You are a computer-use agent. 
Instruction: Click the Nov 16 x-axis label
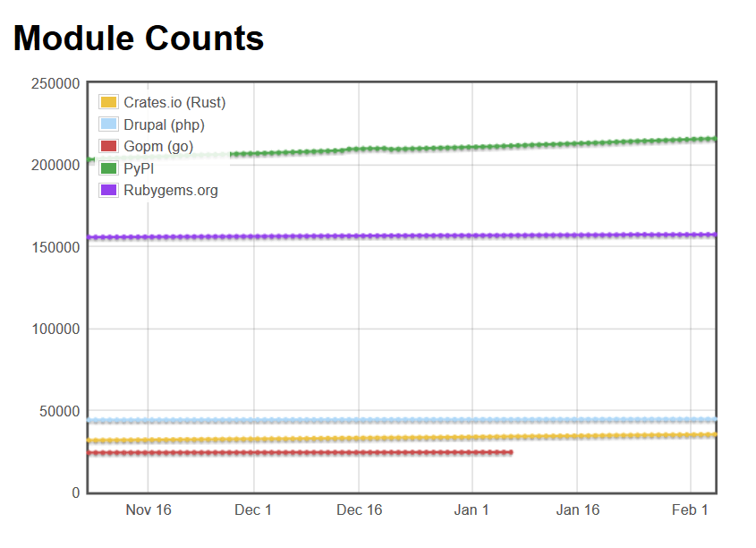pyautogui.click(x=149, y=509)
